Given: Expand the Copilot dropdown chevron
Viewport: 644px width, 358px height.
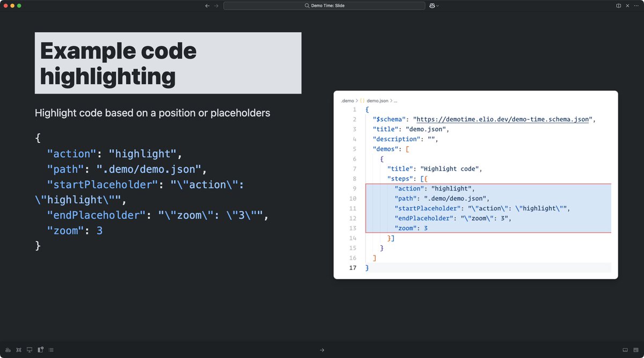Looking at the screenshot, I should click(438, 5).
